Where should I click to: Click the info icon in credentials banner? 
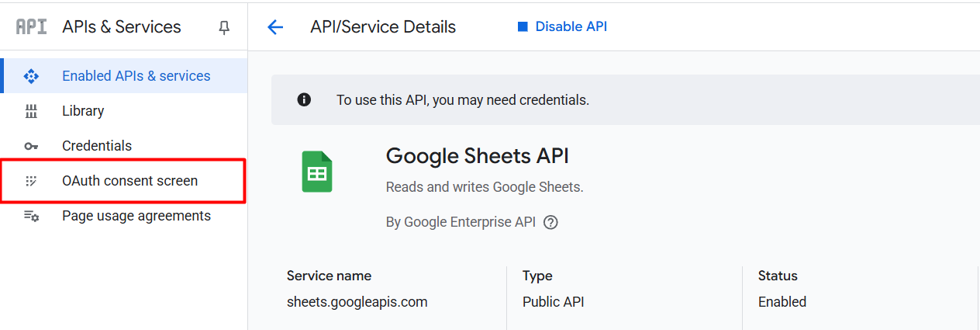304,99
